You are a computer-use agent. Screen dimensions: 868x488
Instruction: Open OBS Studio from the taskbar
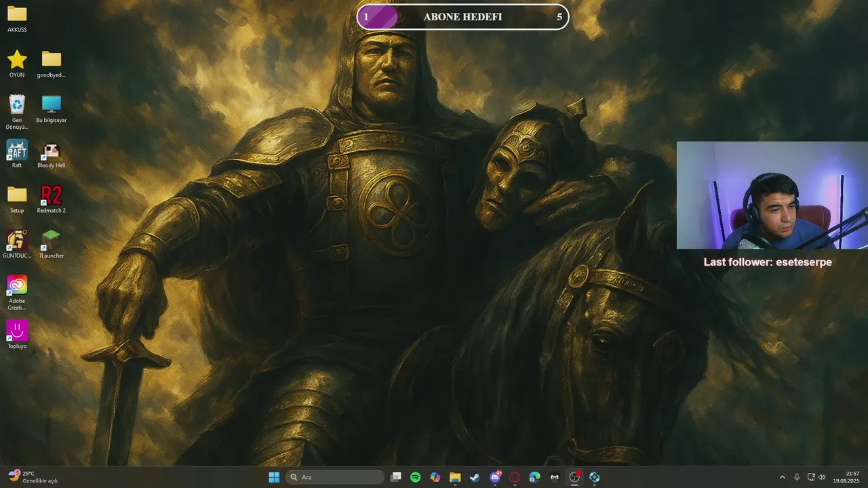coord(574,477)
